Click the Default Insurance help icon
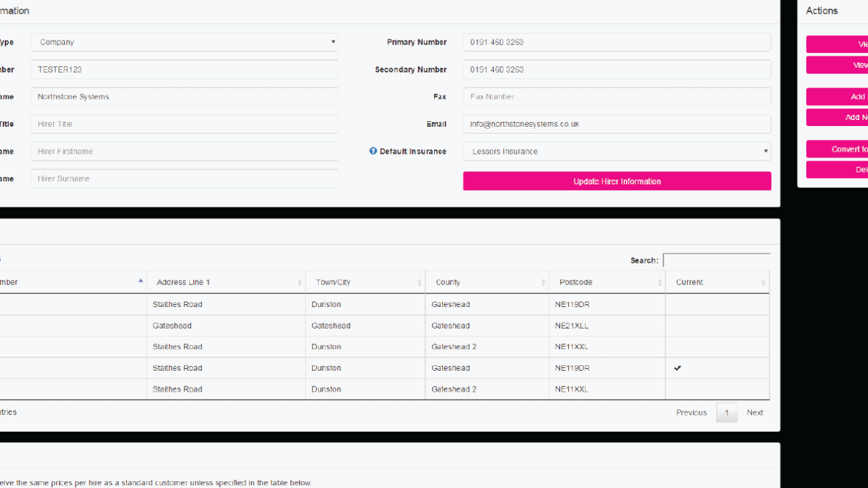Viewport: 868px width, 488px height. point(373,151)
